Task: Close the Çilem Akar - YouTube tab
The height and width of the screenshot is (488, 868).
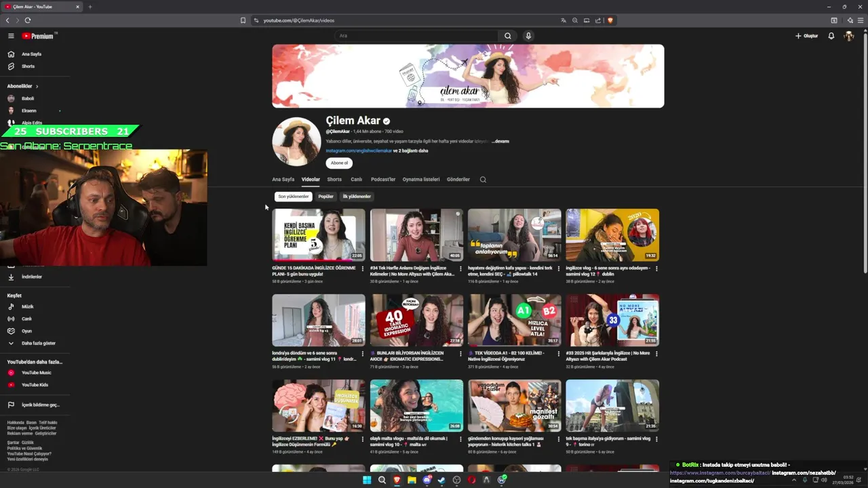Action: tap(77, 7)
